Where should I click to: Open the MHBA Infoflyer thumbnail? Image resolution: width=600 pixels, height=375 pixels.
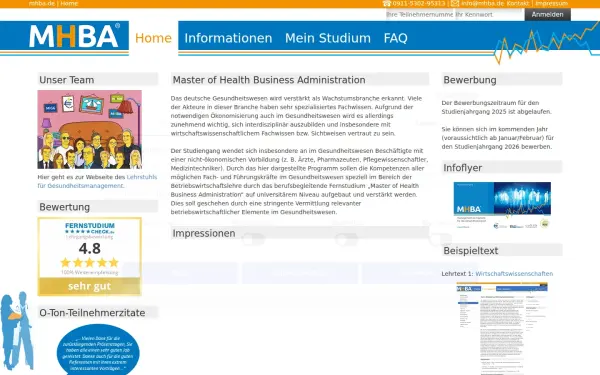coord(502,205)
